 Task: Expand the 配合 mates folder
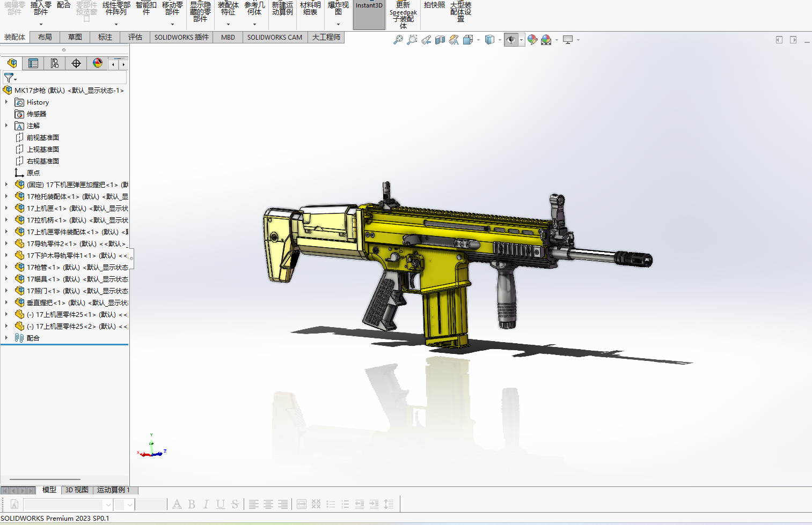[x=6, y=338]
